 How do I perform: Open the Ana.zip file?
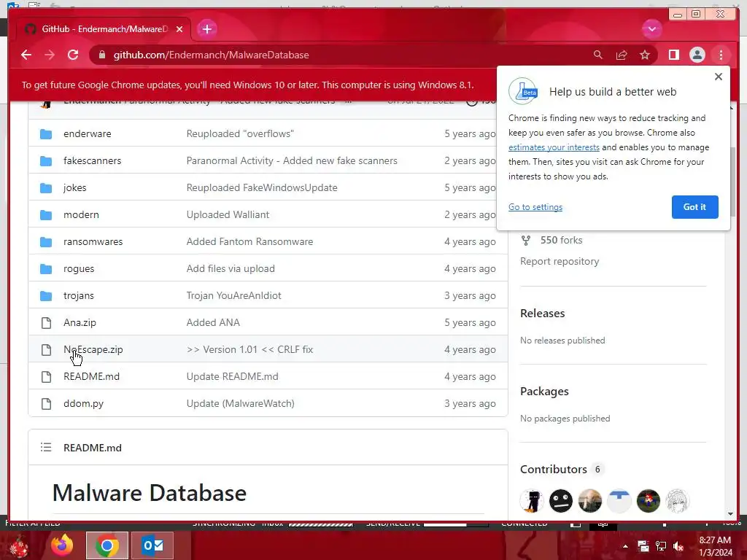tap(80, 322)
